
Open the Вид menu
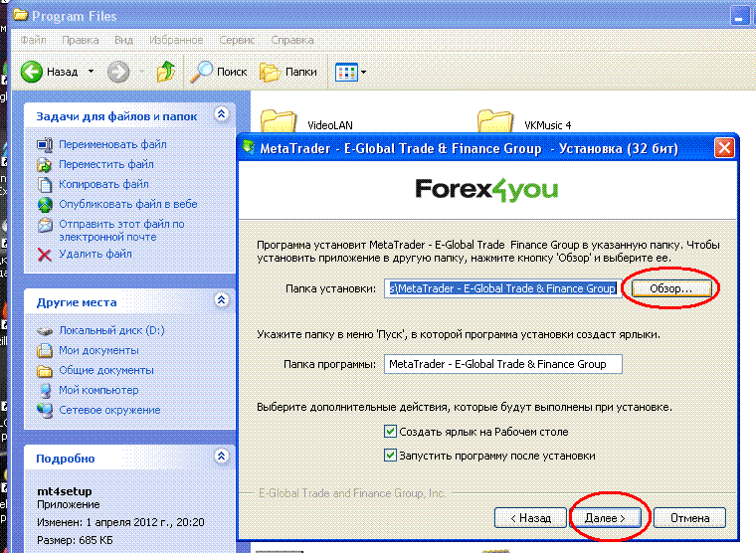[x=124, y=40]
